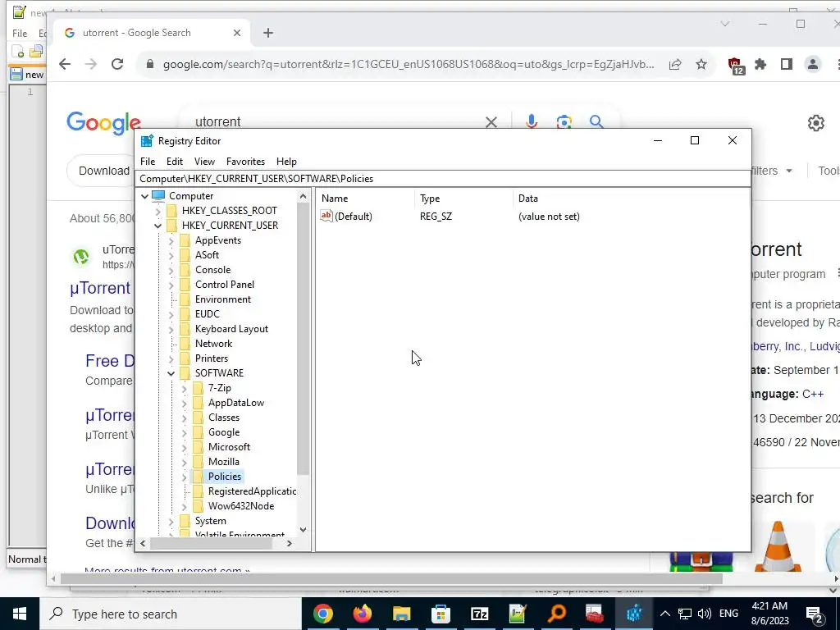Click the Name column header
Screen dimensions: 840x630
pos(335,199)
